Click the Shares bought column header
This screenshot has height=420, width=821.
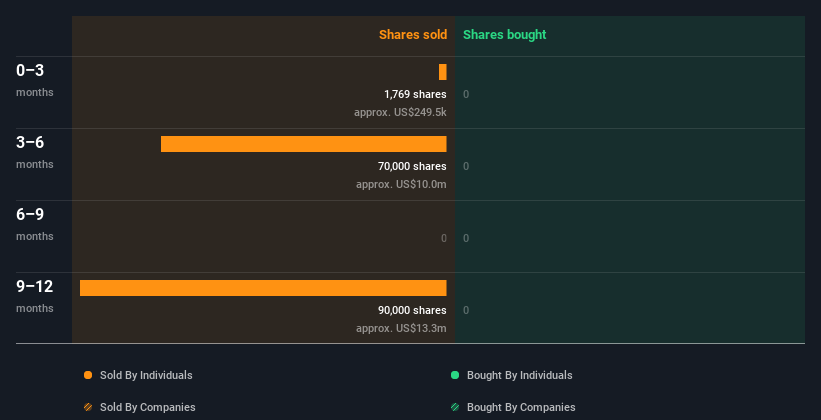pos(505,35)
